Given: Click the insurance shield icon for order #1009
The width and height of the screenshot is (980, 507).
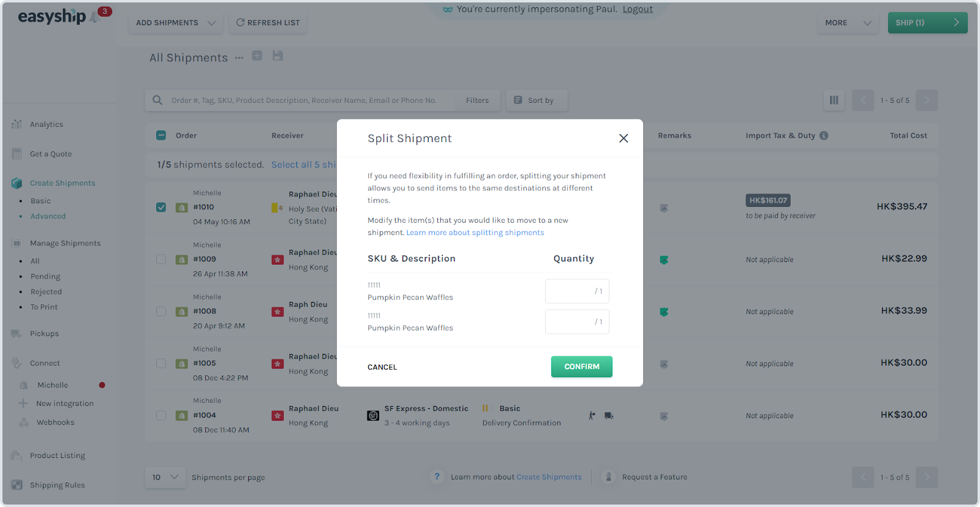Looking at the screenshot, I should pos(664,260).
